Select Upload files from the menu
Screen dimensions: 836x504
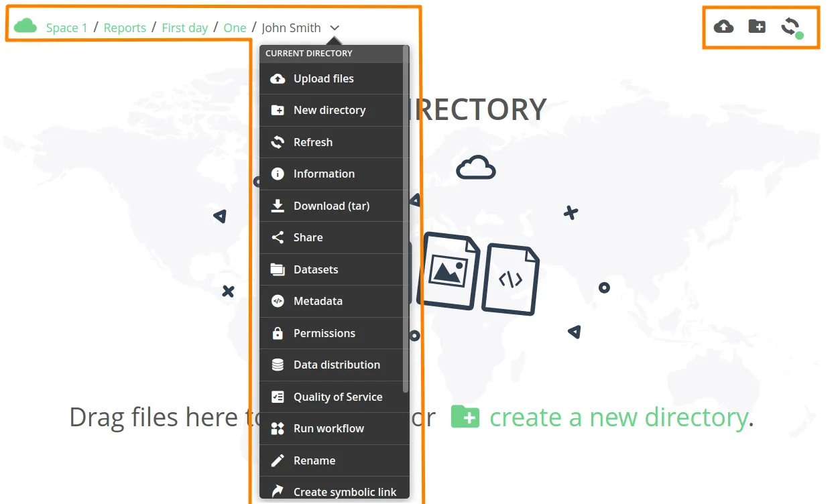click(x=324, y=79)
